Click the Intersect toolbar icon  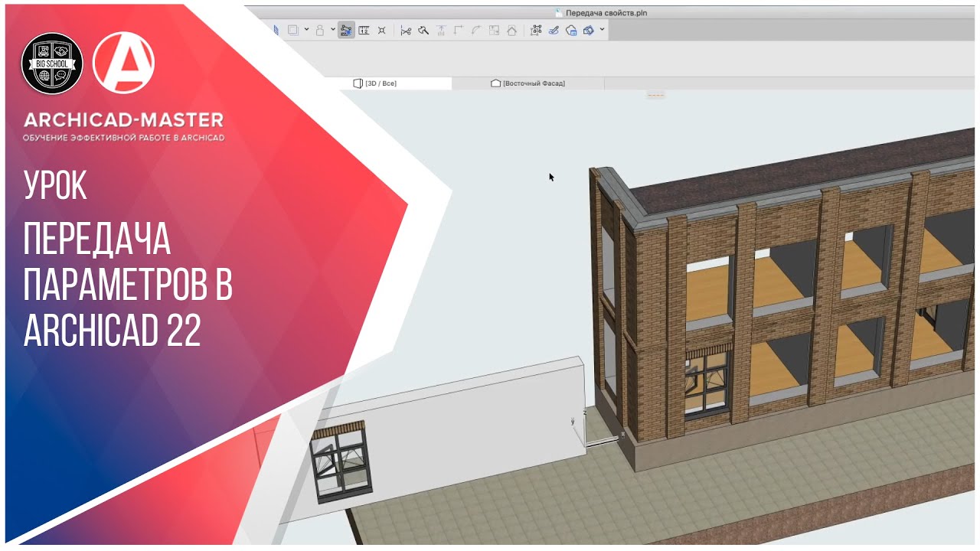pyautogui.click(x=441, y=31)
